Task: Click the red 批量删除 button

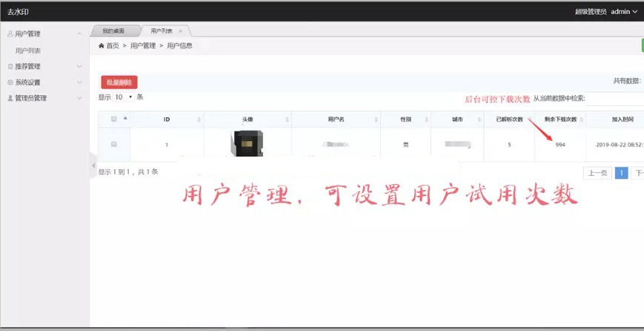Action: pos(119,83)
